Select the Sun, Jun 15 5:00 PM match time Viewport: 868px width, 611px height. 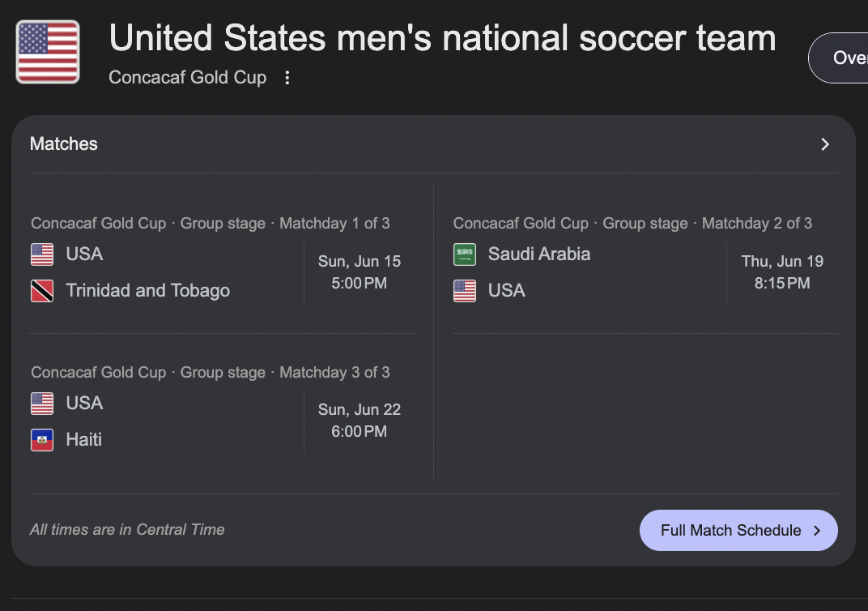360,272
